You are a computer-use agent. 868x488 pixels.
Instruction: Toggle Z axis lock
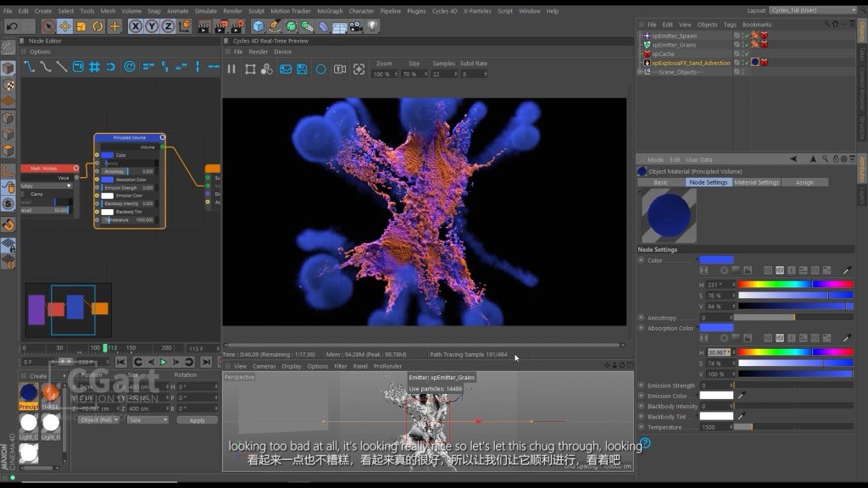coord(168,26)
